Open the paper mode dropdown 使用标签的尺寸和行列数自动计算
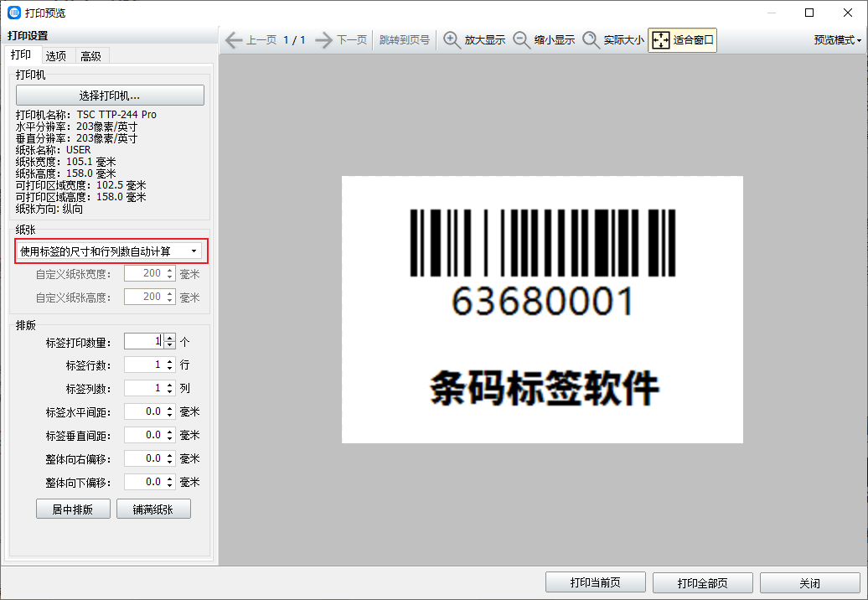 111,252
